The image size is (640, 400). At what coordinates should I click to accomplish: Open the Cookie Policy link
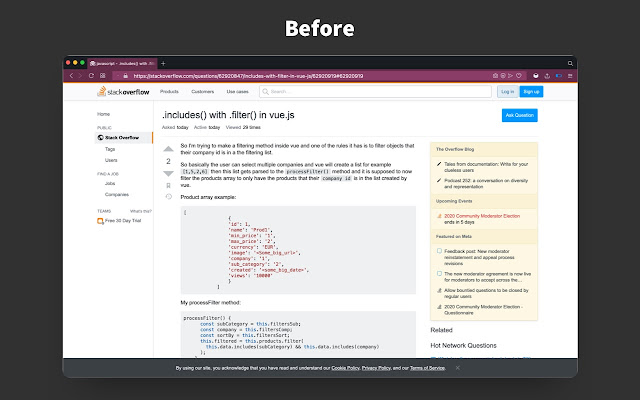coord(345,368)
